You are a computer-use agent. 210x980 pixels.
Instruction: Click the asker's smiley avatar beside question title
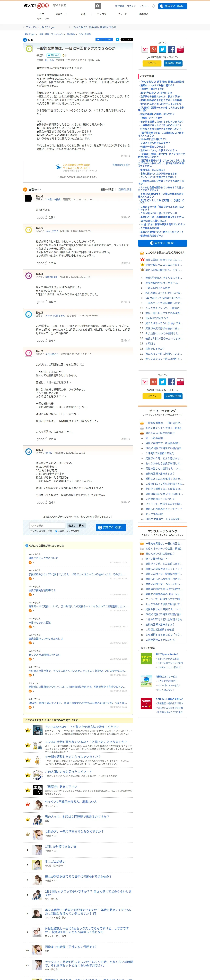pos(29,49)
